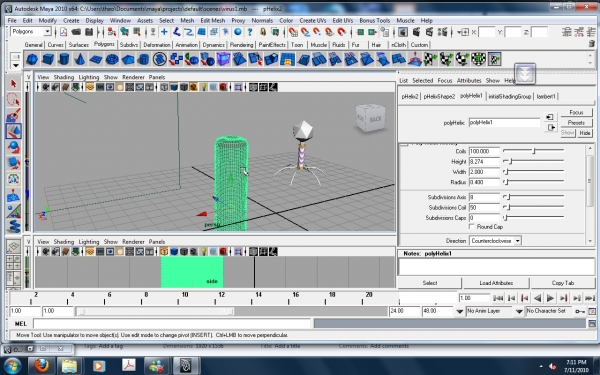Click the MEL command line input

[x=171, y=324]
